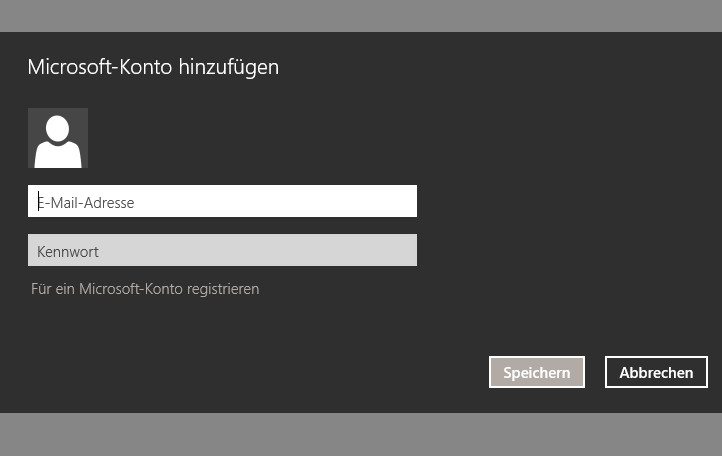This screenshot has width=722, height=456.
Task: Cancel the dialog using Abbrechen
Action: 656,372
